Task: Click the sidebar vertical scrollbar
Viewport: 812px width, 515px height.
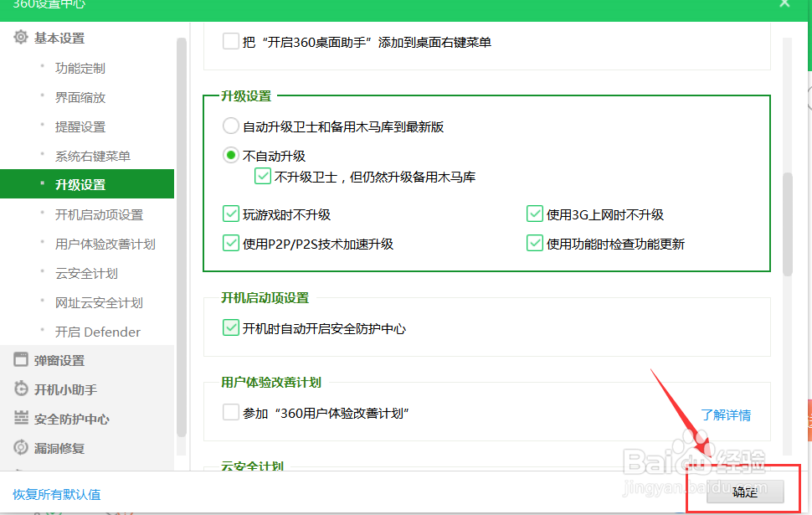Action: (x=182, y=237)
